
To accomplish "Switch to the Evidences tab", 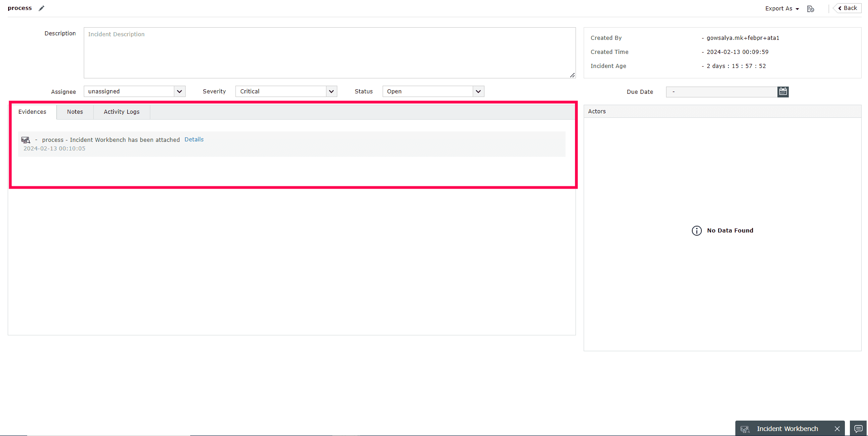I will [33, 112].
